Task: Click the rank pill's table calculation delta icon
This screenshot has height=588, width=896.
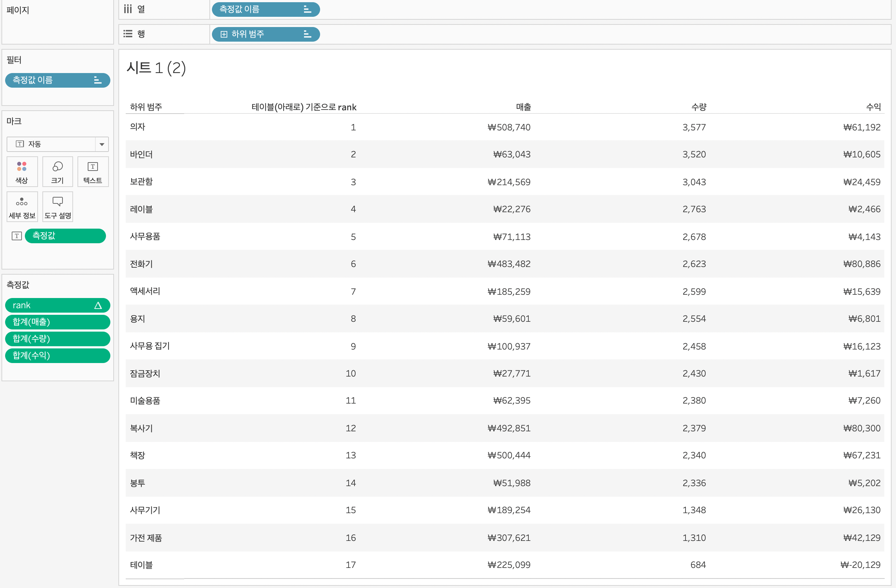Action: [98, 305]
